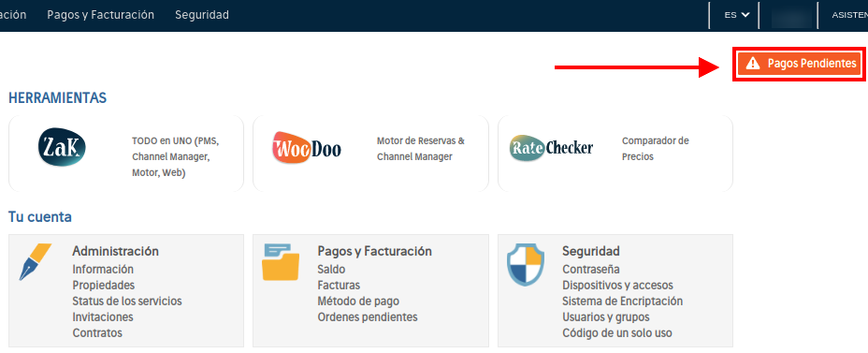This screenshot has height=353, width=868.
Task: Open Pagos y Facturación in top menu
Action: pyautogui.click(x=101, y=15)
